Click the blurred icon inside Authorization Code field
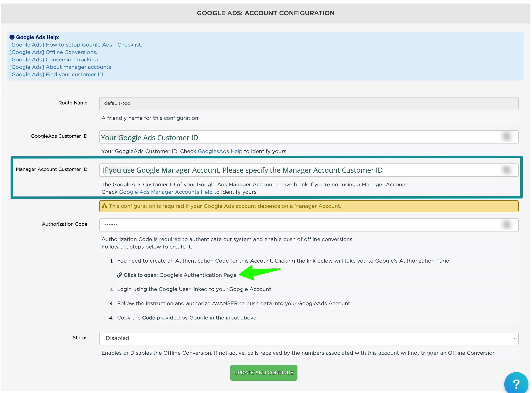532x393 pixels. [506, 224]
